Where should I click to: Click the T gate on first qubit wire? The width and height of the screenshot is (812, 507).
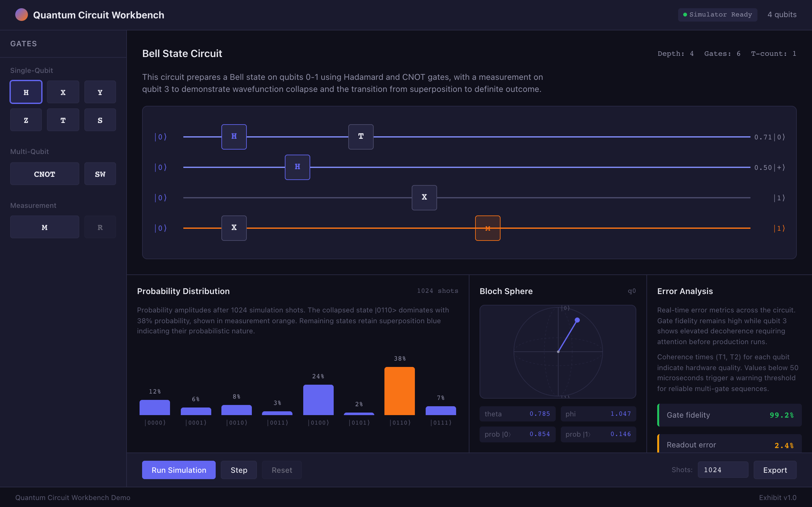[x=361, y=137]
